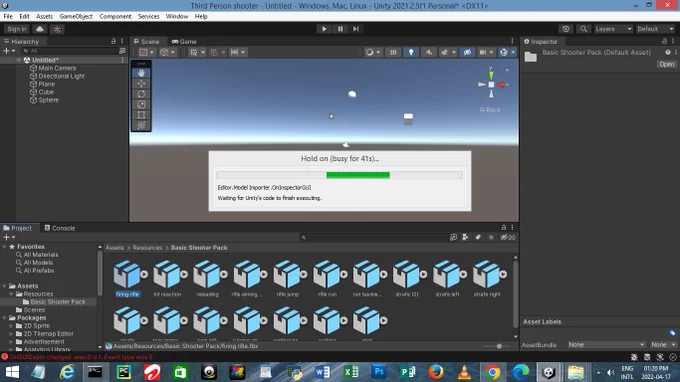The width and height of the screenshot is (680, 382).
Task: Collapse the Assets folder tree
Action: click(x=5, y=286)
